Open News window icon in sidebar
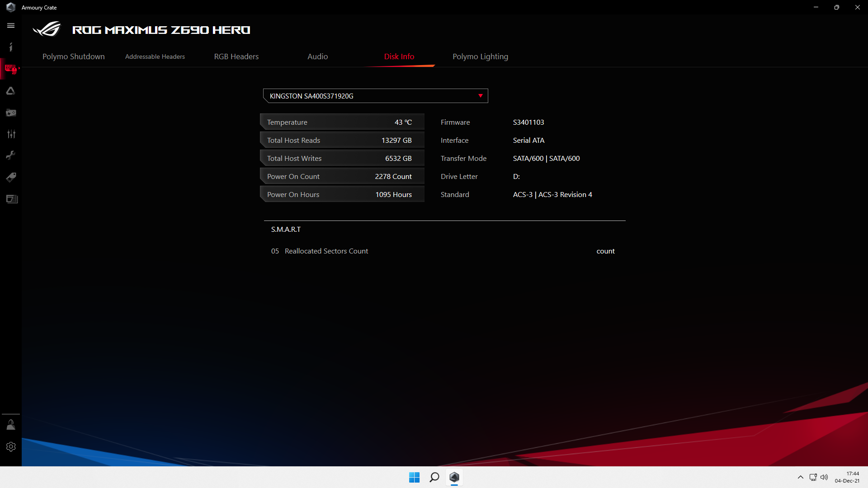The height and width of the screenshot is (488, 868). pyautogui.click(x=12, y=199)
